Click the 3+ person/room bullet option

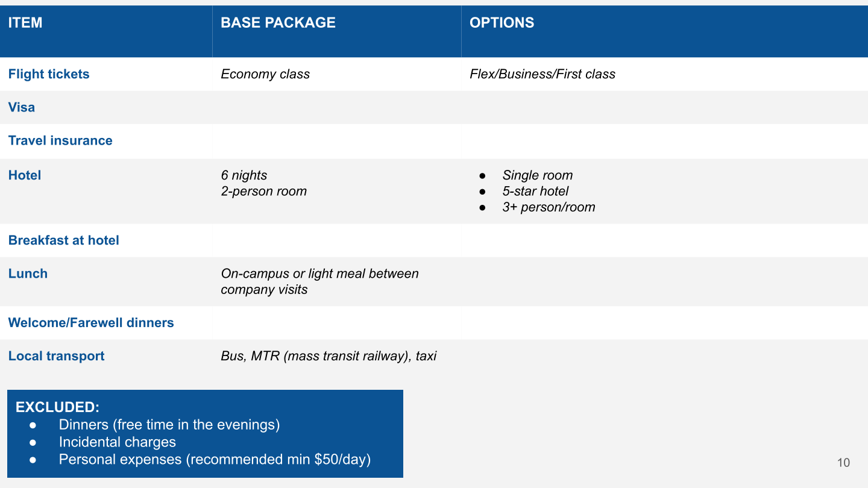coord(549,207)
